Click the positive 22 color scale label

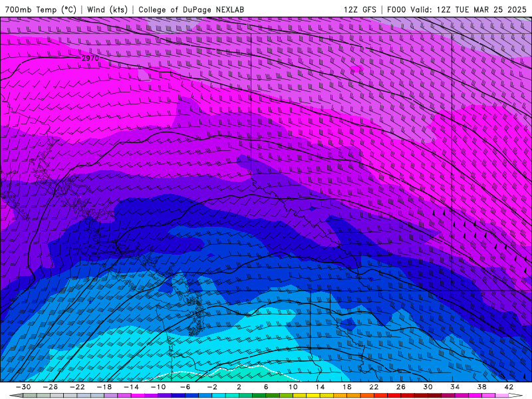point(374,387)
